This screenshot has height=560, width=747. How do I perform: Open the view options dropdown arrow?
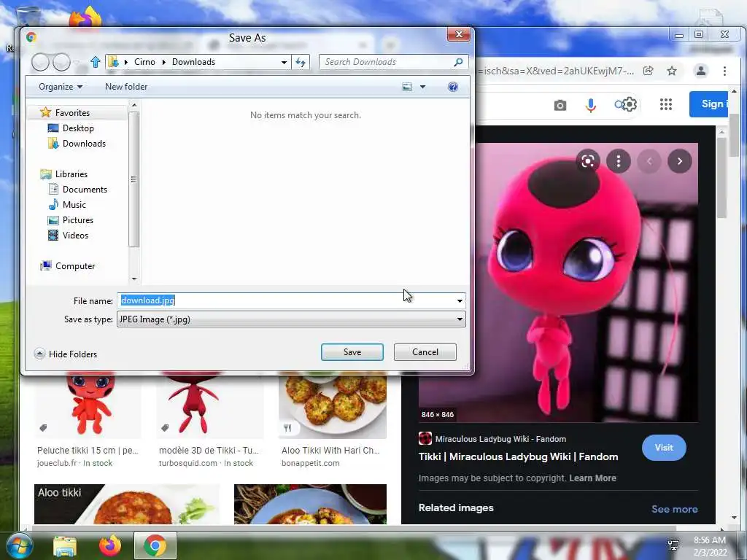pos(422,87)
